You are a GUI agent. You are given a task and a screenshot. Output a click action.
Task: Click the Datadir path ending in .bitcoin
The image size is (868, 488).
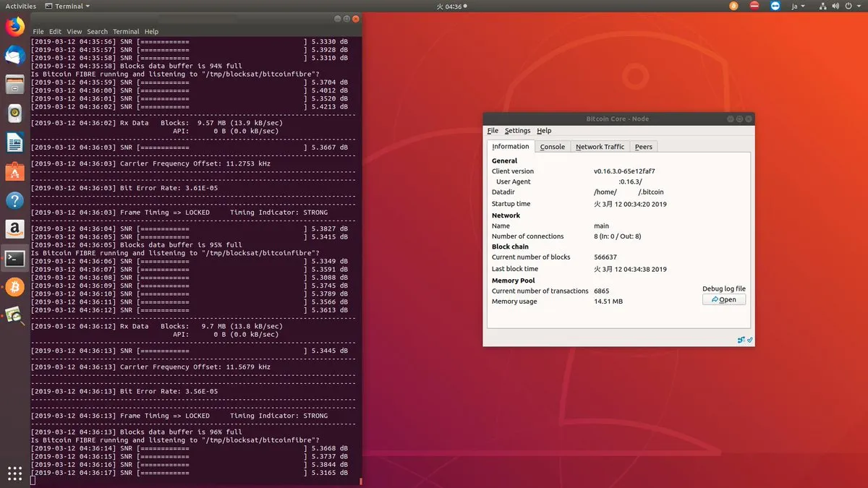(x=629, y=192)
